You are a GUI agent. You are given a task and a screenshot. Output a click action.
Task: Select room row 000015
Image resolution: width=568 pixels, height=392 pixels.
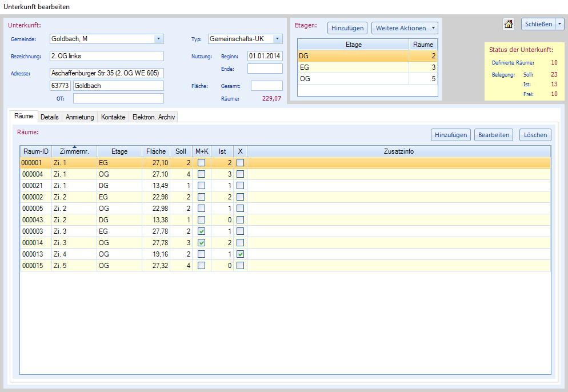[x=285, y=266]
